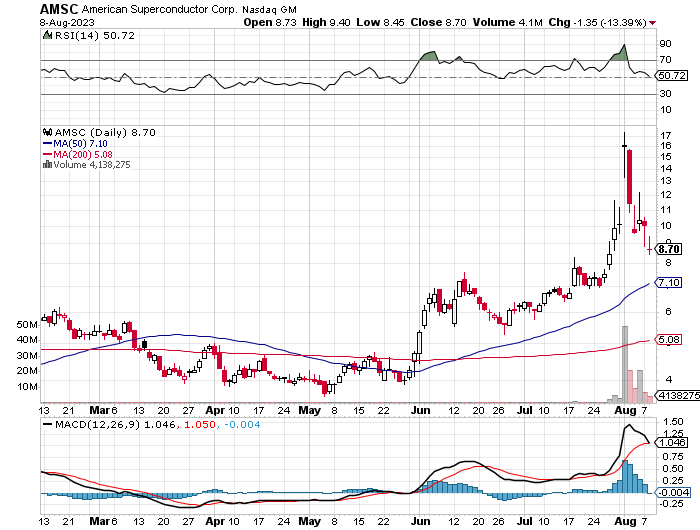Click the MACD 1.046 value in legend
The width and height of the screenshot is (700, 530).
(160, 424)
